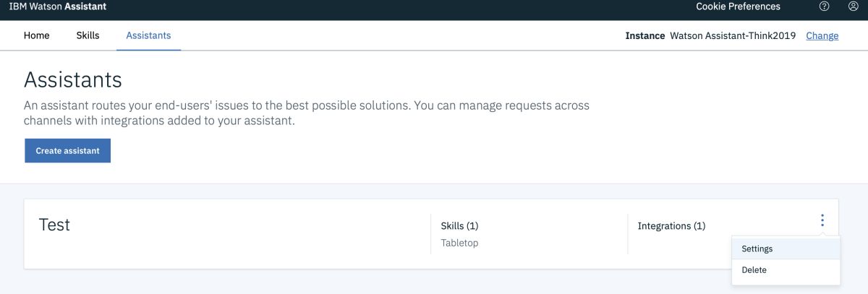868x294 pixels.
Task: Open Cookie Preferences
Action: coord(739,7)
